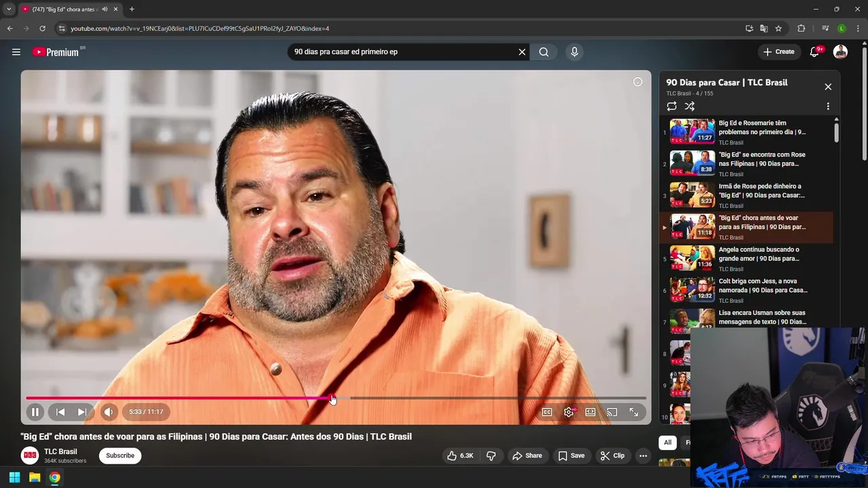Screen dimensions: 868x488
Task: Open the notifications bell
Action: pyautogui.click(x=814, y=52)
